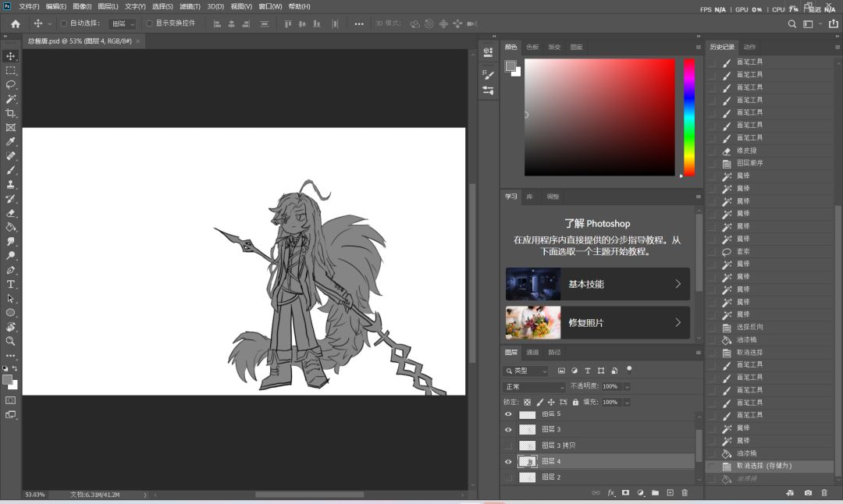Open the Layers panel options menu
Image resolution: width=843 pixels, height=504 pixels.
tap(699, 353)
